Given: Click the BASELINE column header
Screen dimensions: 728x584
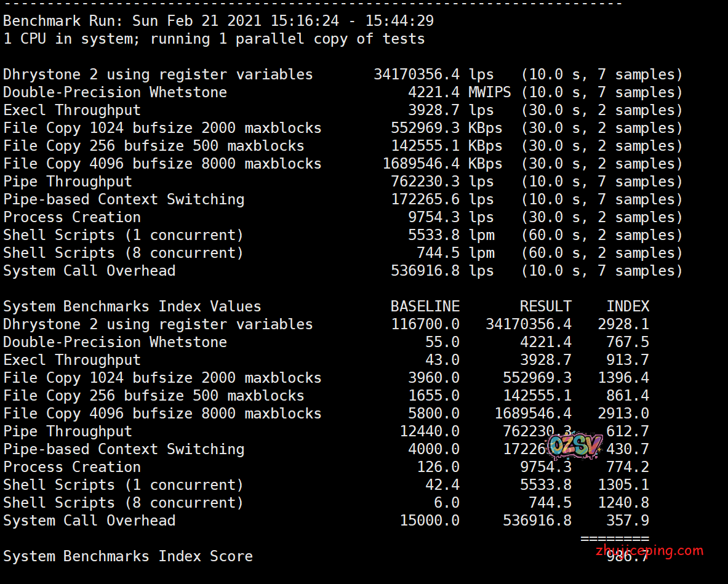Looking at the screenshot, I should point(425,306).
